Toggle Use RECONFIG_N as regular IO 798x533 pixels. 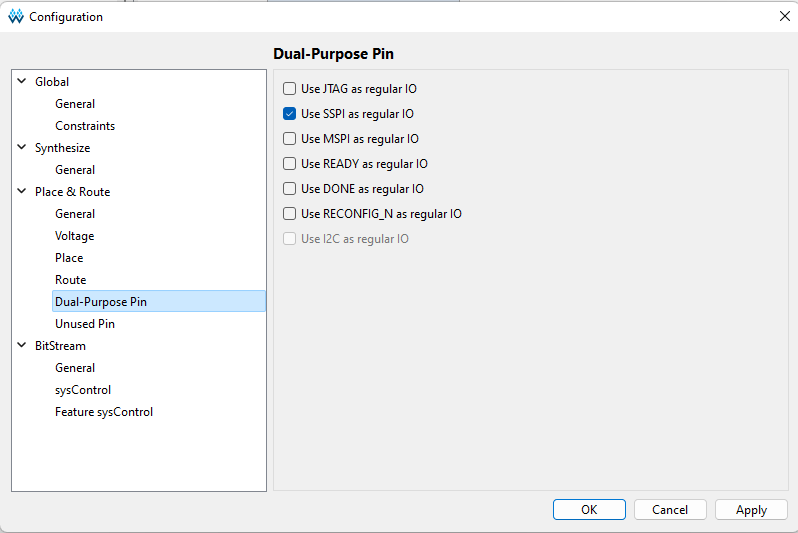pyautogui.click(x=290, y=213)
